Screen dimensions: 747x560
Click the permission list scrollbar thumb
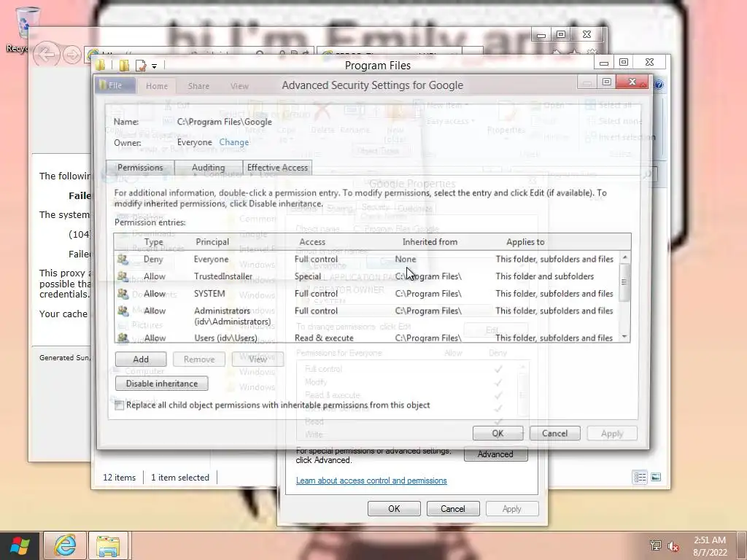624,282
